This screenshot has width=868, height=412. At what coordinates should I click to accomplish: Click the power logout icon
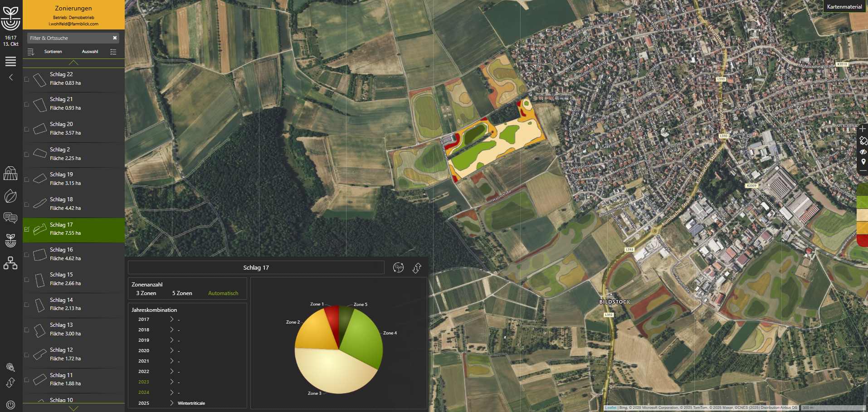click(10, 404)
